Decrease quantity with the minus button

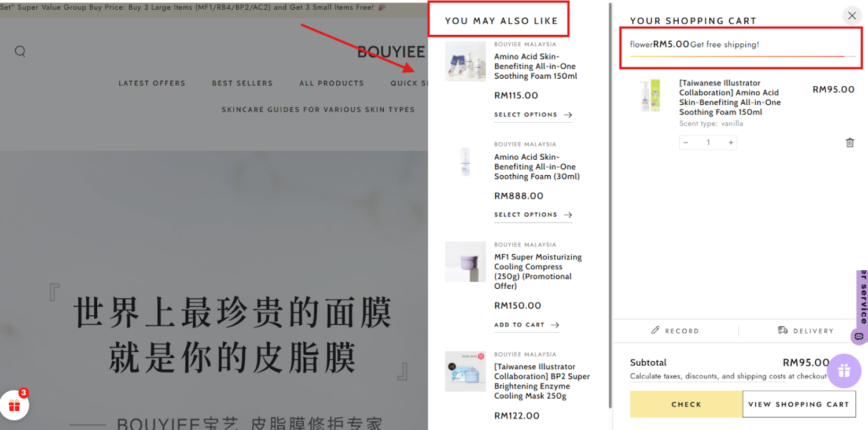pos(686,142)
